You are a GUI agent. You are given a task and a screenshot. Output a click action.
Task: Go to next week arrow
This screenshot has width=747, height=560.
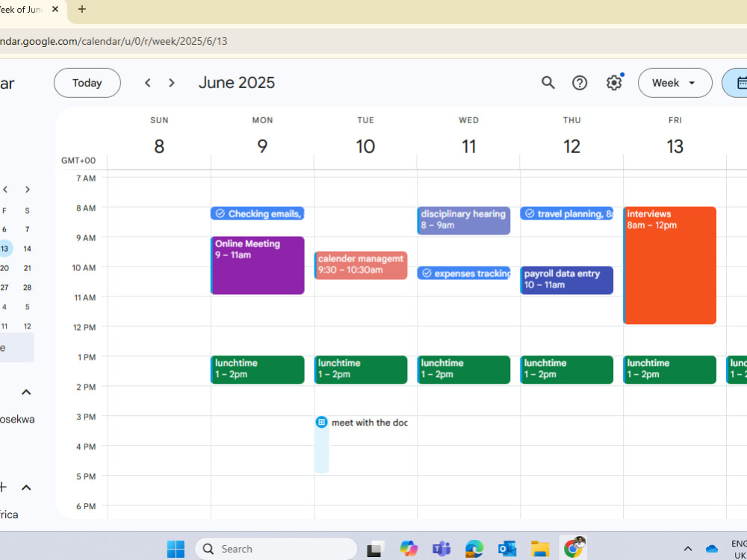pos(172,83)
